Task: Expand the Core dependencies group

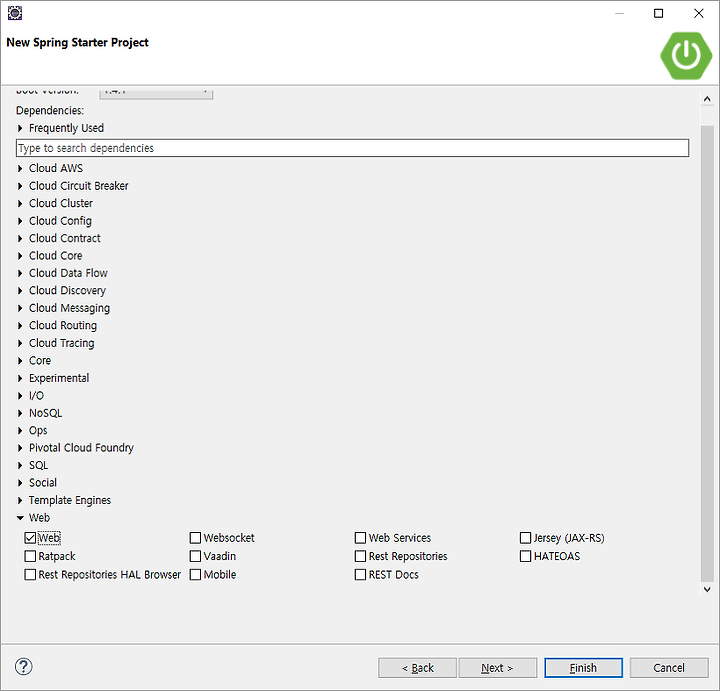Action: tap(20, 360)
